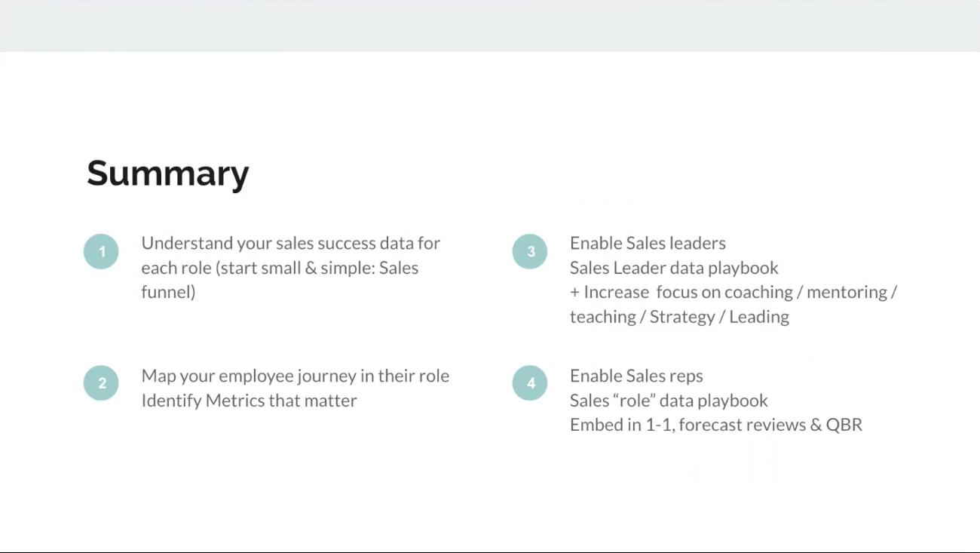Click the word "funnel)"
The image size is (980, 553).
(168, 292)
